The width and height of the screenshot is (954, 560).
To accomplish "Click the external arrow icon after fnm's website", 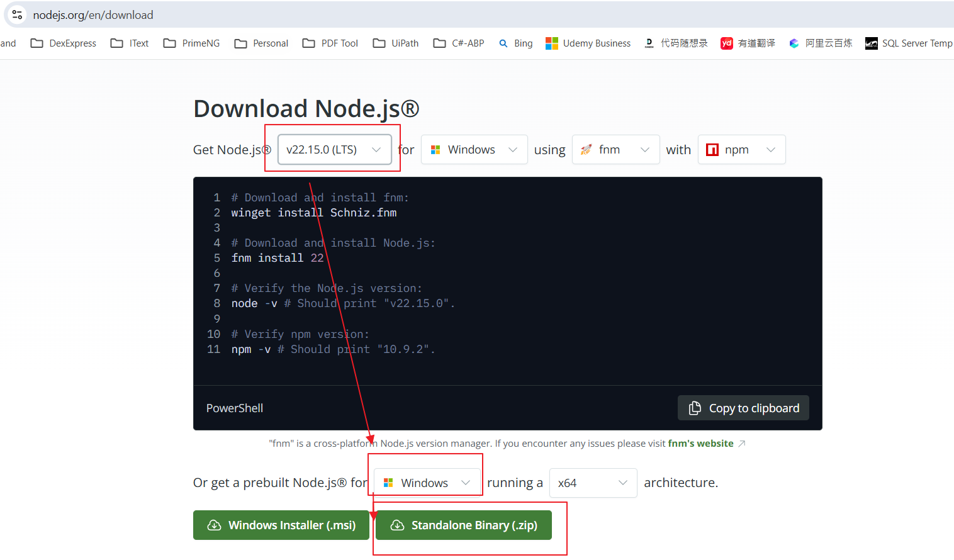I will coord(742,444).
